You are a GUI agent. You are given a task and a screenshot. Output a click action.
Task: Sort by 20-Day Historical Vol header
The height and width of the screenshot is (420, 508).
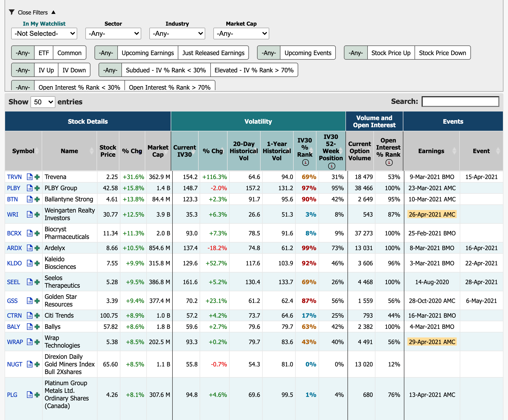244,151
